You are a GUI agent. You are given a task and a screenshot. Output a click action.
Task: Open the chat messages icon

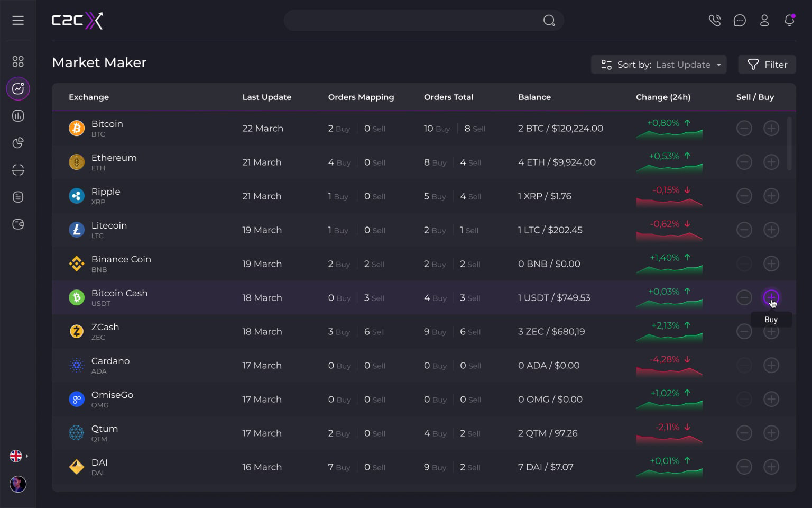click(740, 21)
